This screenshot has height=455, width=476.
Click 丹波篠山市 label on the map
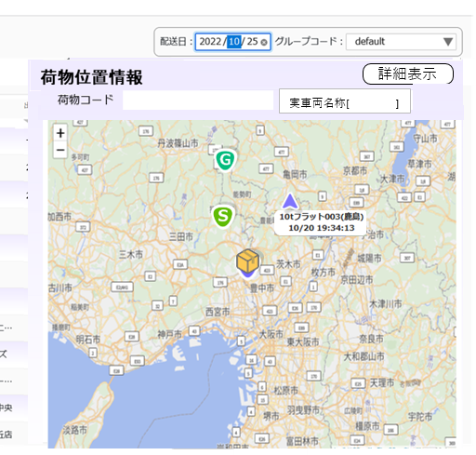tap(178, 143)
